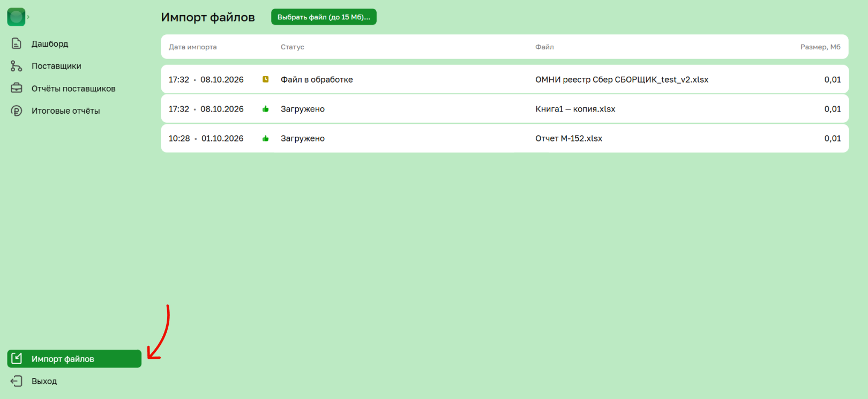Click the Дашборд document icon
Screen dimensions: 868x399
tap(17, 43)
